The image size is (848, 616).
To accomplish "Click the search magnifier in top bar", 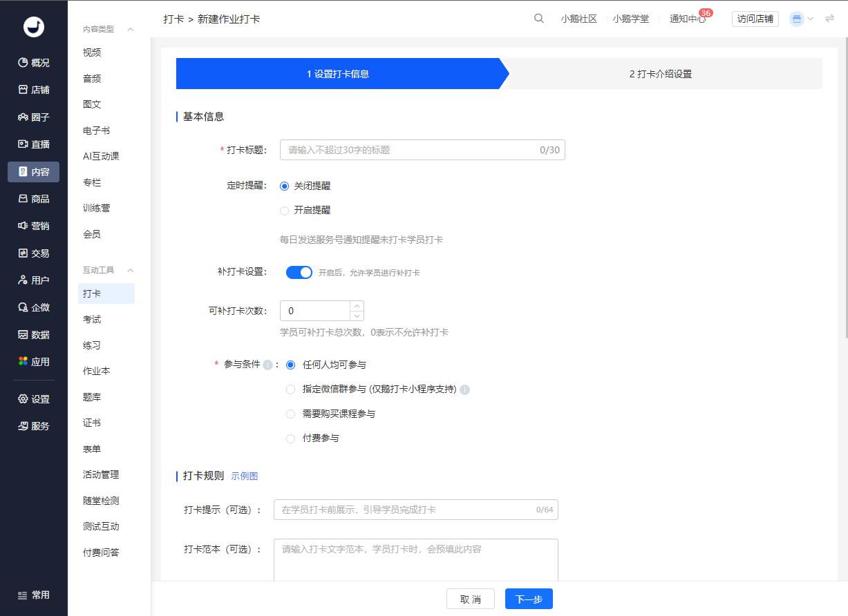I will (x=539, y=19).
